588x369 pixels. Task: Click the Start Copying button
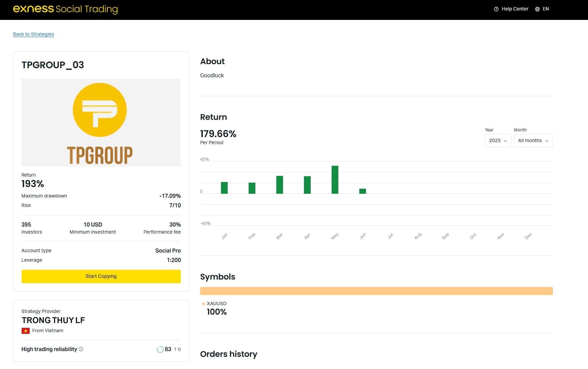(x=101, y=276)
